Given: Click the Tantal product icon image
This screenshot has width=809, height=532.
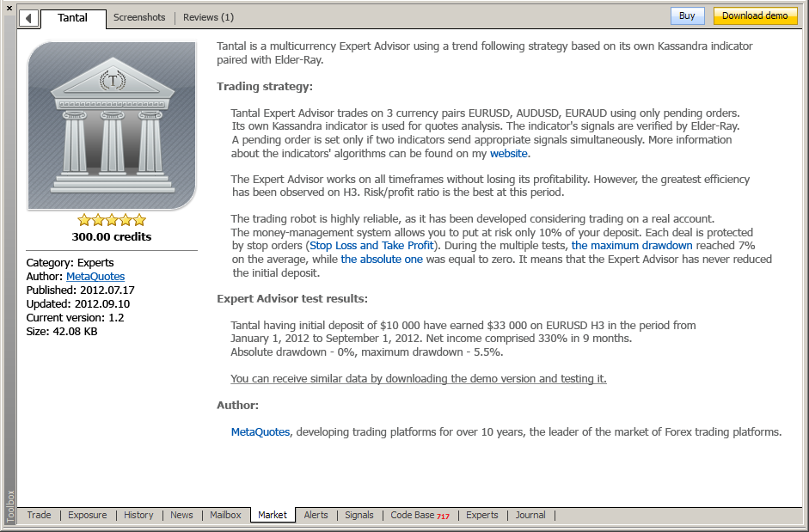Looking at the screenshot, I should (112, 125).
